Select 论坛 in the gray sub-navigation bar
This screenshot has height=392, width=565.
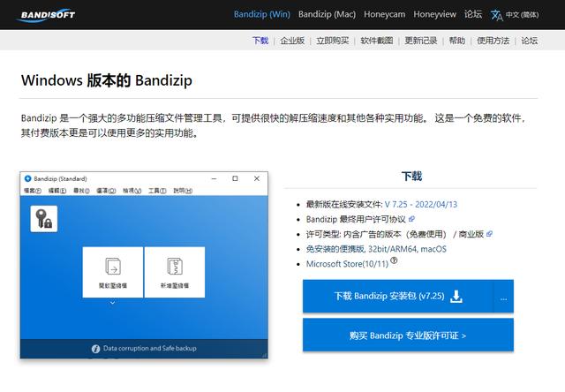pos(530,41)
